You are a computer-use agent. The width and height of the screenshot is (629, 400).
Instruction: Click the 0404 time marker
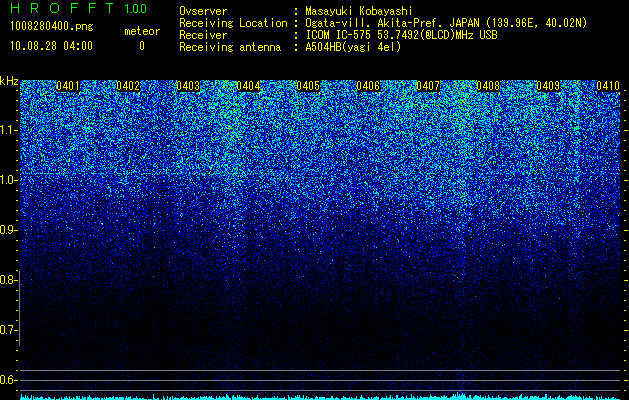pyautogui.click(x=248, y=86)
